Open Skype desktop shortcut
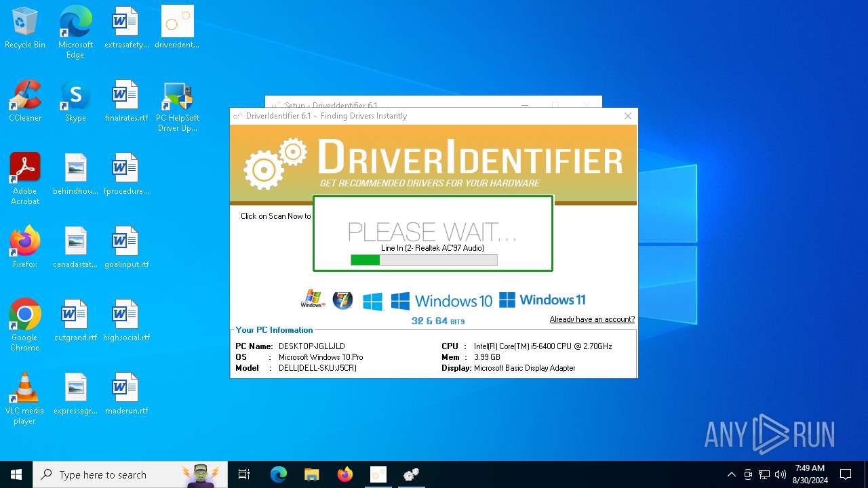The height and width of the screenshot is (488, 868). 75,102
